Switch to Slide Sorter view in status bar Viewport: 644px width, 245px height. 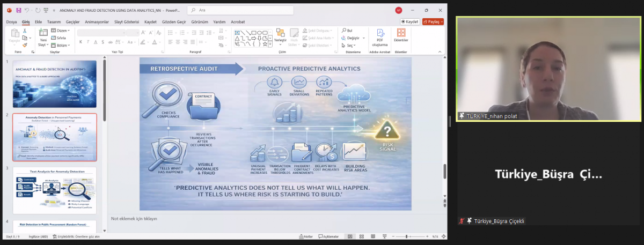pyautogui.click(x=361, y=236)
